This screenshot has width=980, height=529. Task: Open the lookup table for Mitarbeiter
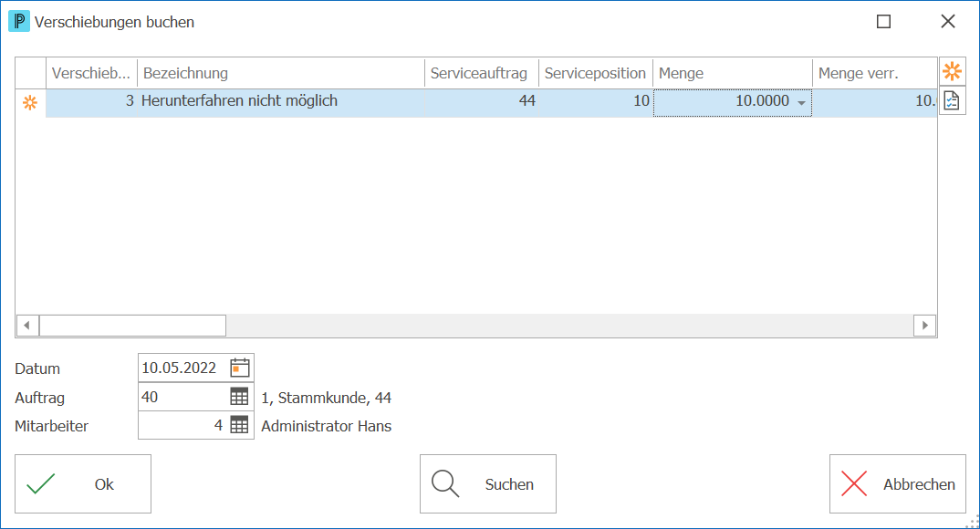239,425
